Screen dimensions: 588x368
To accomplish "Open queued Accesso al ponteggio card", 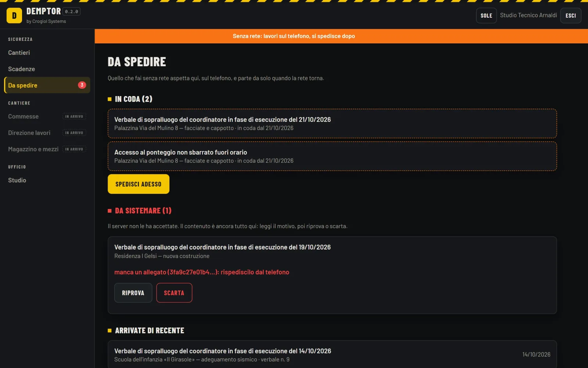I will [332, 156].
